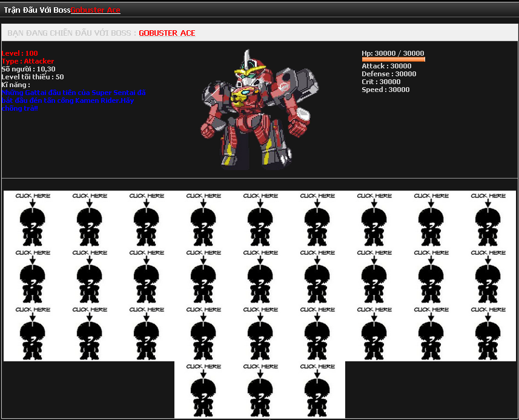The image size is (519, 420).
Task: Click first silhouette slot in second row
Action: tap(33, 276)
